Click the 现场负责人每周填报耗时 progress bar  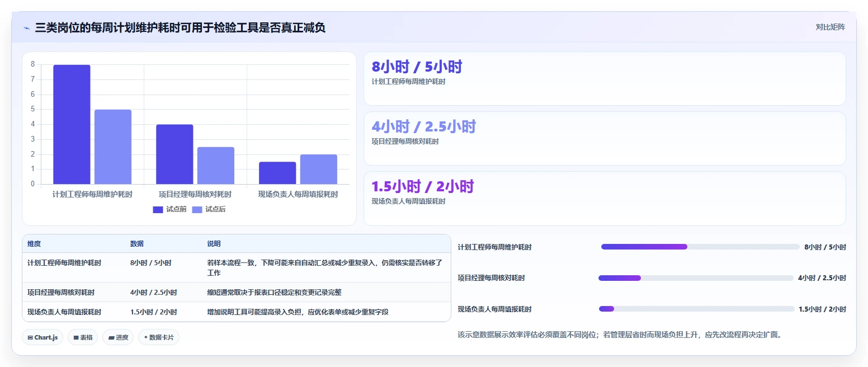696,309
